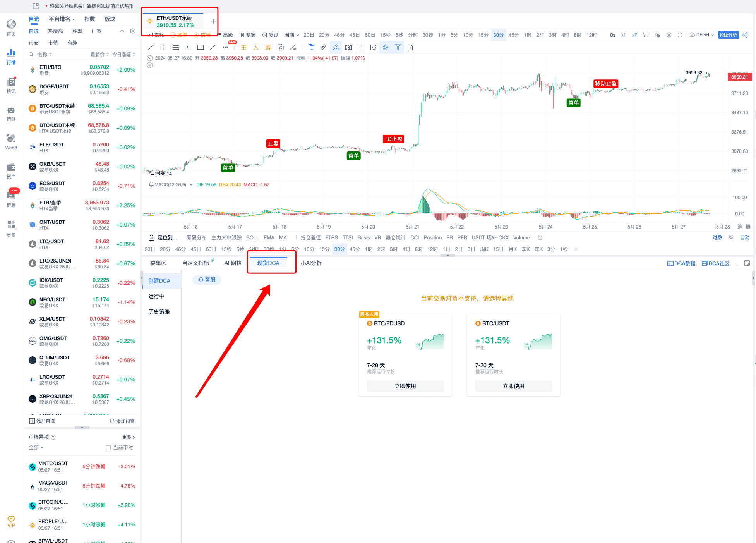The width and height of the screenshot is (756, 543).
Task: Collapse the OHLC info line chevron
Action: point(150,58)
